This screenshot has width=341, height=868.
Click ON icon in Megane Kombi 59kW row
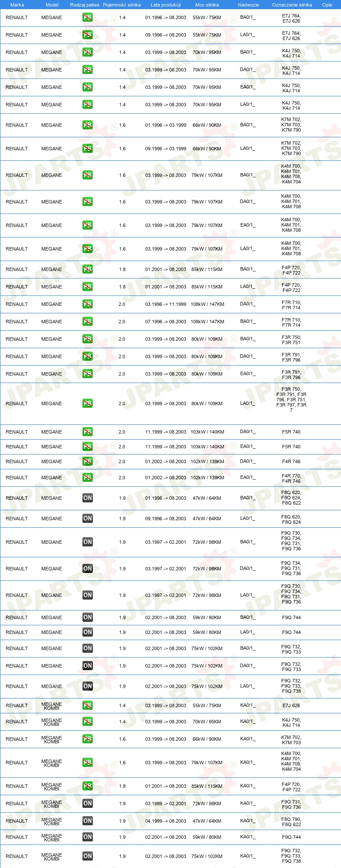[88, 837]
